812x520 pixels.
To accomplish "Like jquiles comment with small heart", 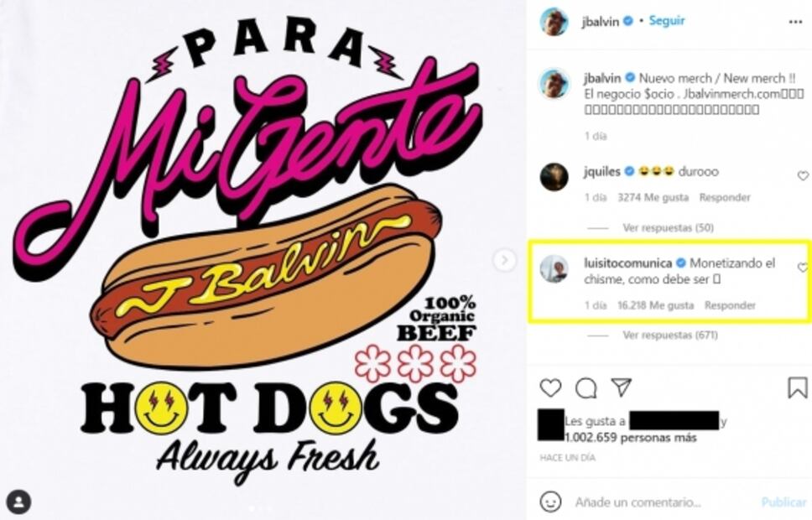I will click(803, 176).
